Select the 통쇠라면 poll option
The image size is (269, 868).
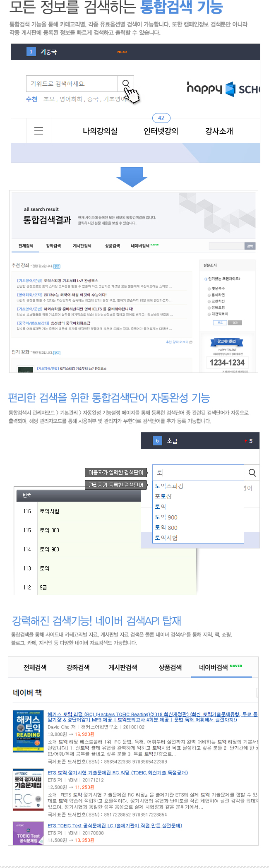216,295
